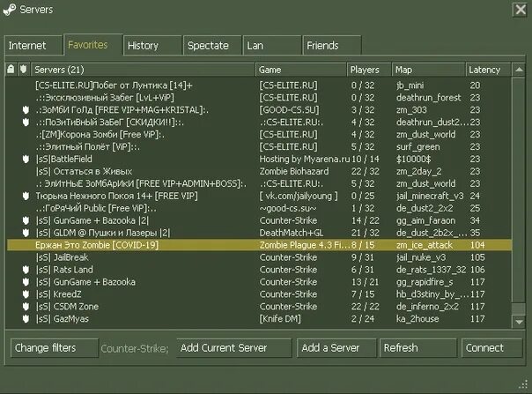This screenshot has width=532, height=394.
Task: Close the Servers window
Action: [x=521, y=10]
